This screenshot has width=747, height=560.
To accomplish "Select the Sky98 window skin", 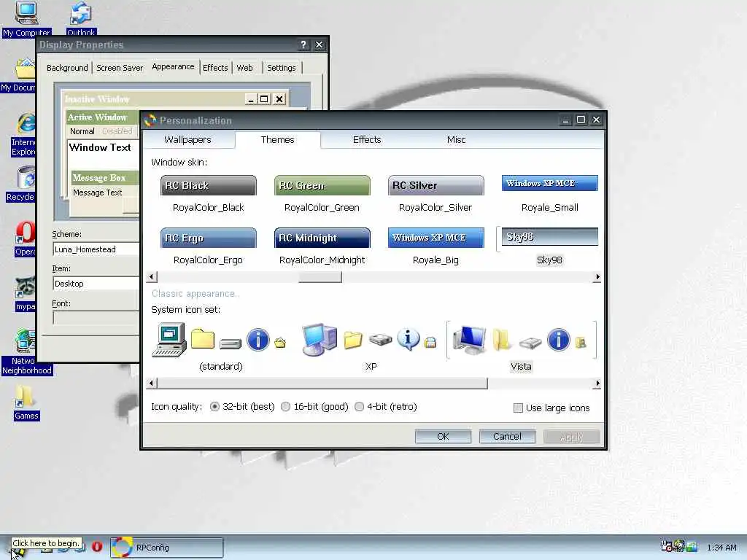I will point(549,247).
